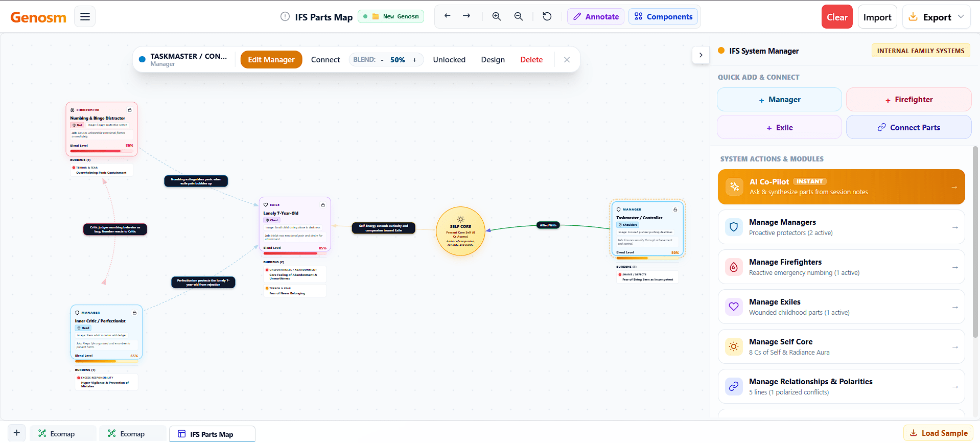This screenshot has width=980, height=443.
Task: Toggle the Unlocked state in toolbar
Action: point(449,60)
